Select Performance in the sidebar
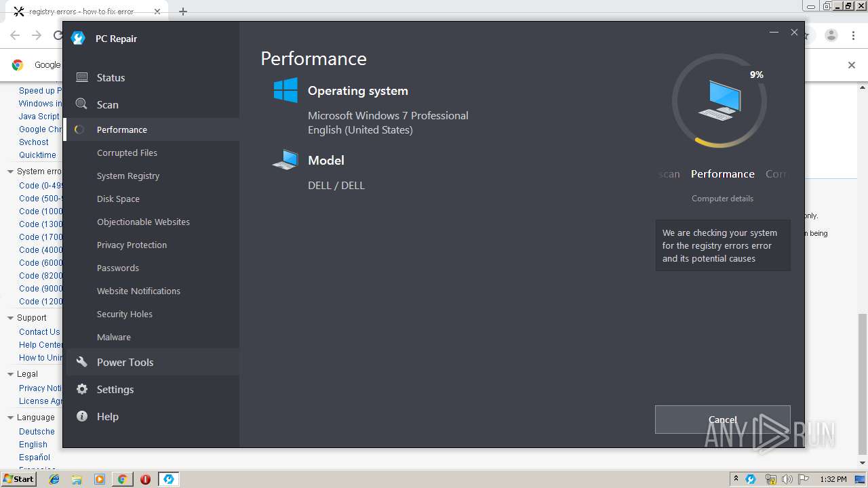This screenshot has width=868, height=488. (151, 129)
